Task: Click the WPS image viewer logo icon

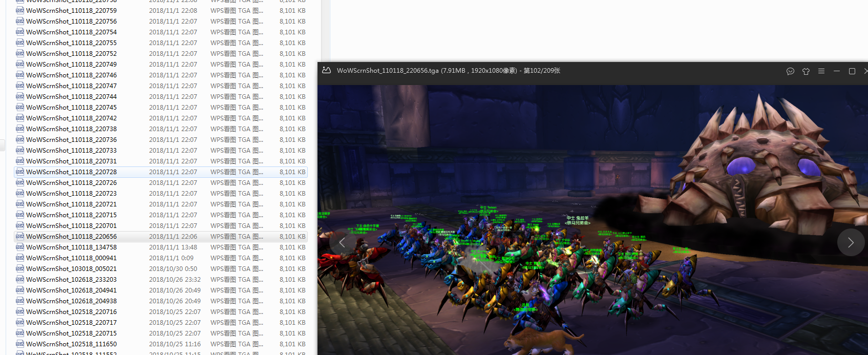Action: 326,71
